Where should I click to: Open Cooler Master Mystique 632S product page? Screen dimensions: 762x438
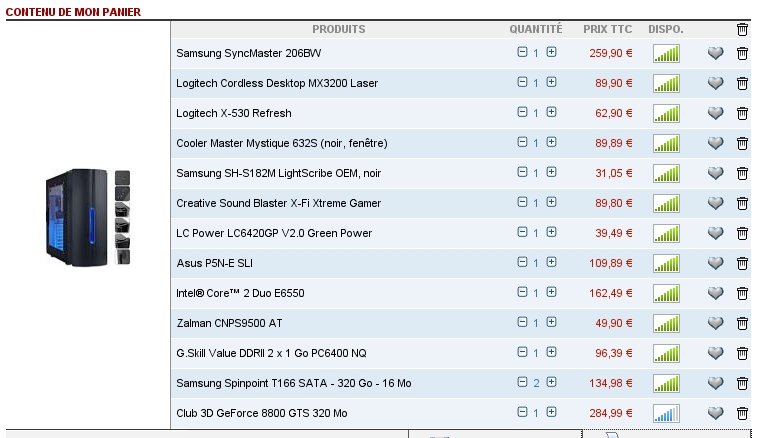[282, 143]
